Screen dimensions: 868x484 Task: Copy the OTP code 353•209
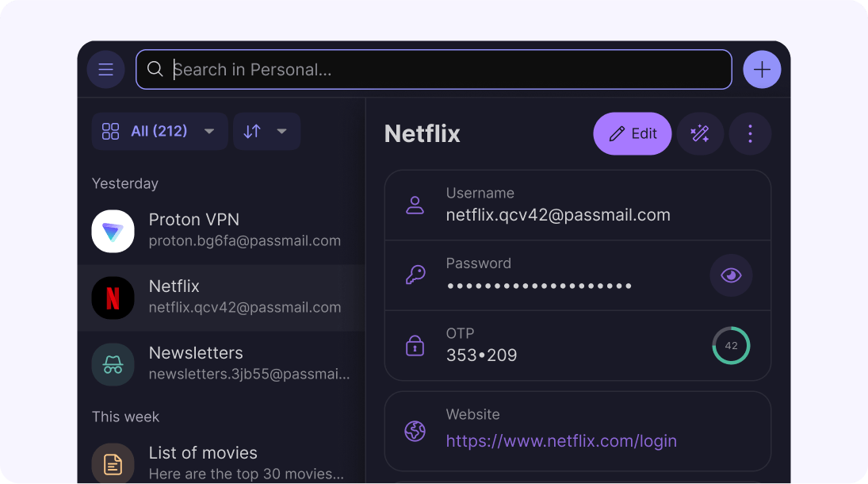click(x=481, y=355)
